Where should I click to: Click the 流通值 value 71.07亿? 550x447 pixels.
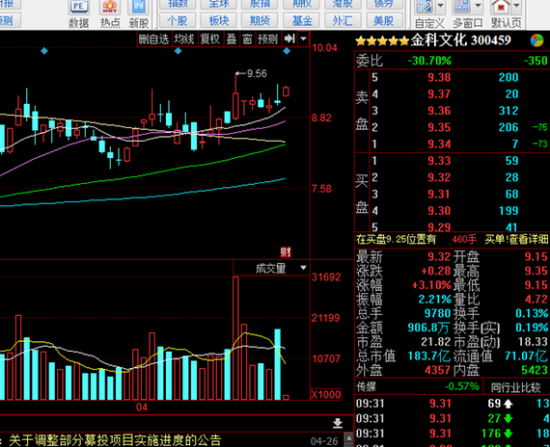point(526,356)
